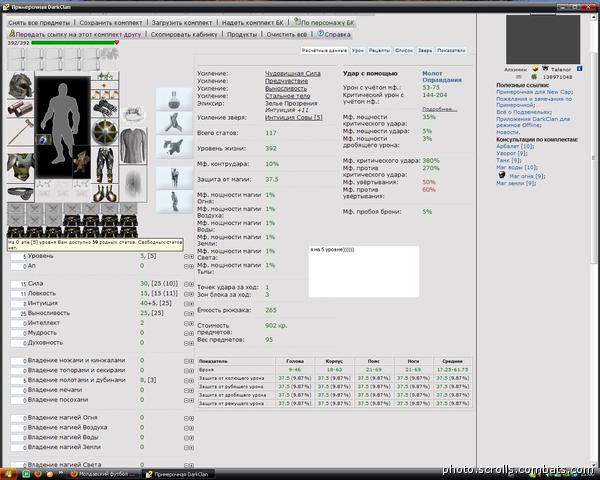
Task: Select the copper bracers equipment slot
Action: [x=20, y=109]
